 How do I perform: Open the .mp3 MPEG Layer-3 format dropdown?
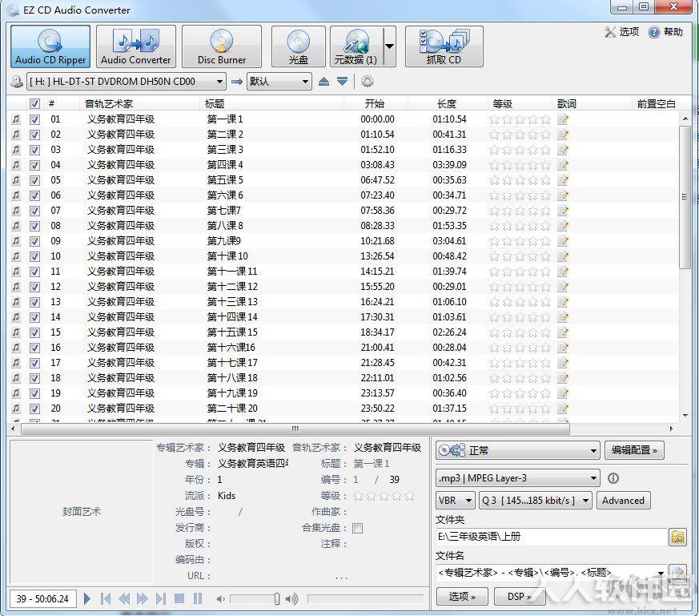click(517, 478)
